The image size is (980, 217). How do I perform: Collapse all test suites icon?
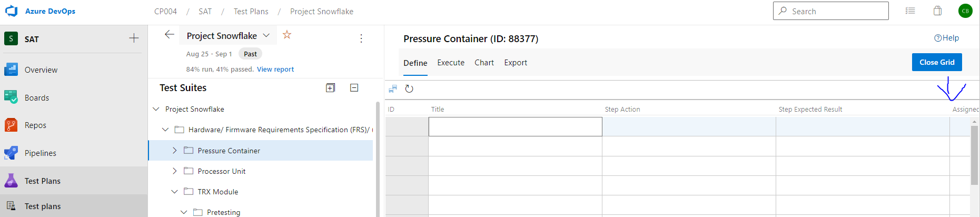(x=354, y=88)
